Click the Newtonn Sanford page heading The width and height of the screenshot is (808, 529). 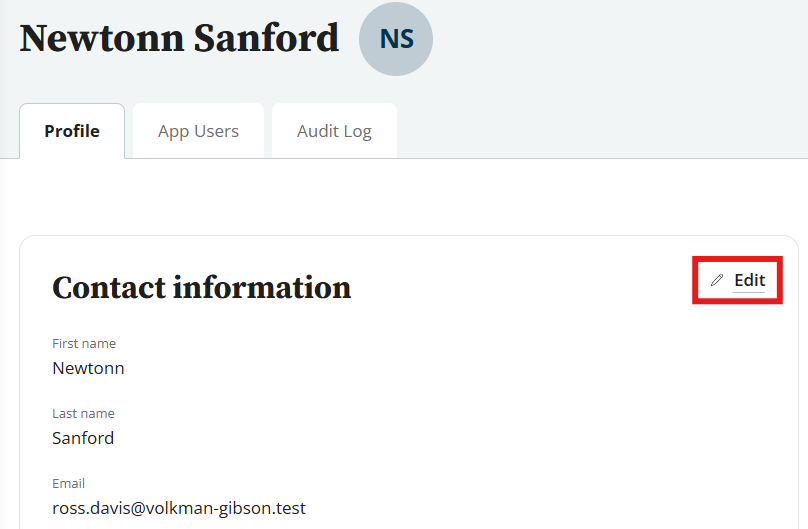pos(179,38)
